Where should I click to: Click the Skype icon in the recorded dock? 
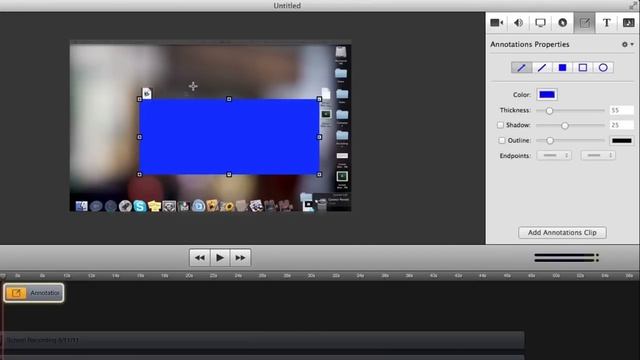[140, 206]
